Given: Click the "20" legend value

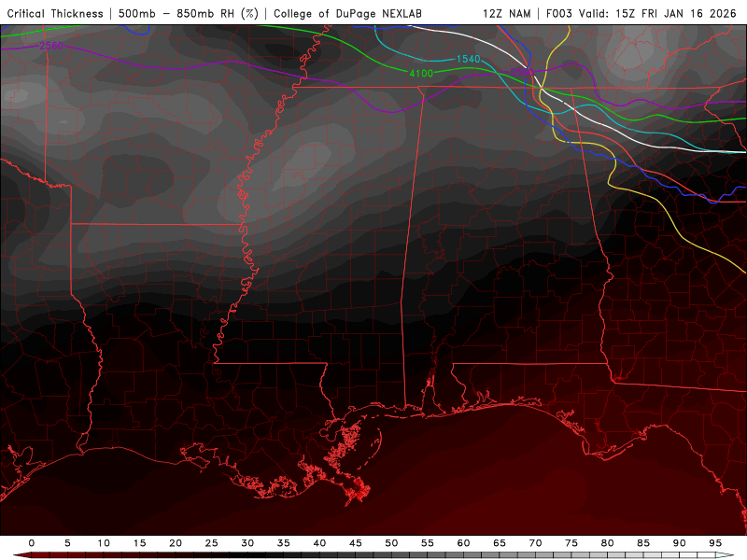Looking at the screenshot, I should [176, 543].
